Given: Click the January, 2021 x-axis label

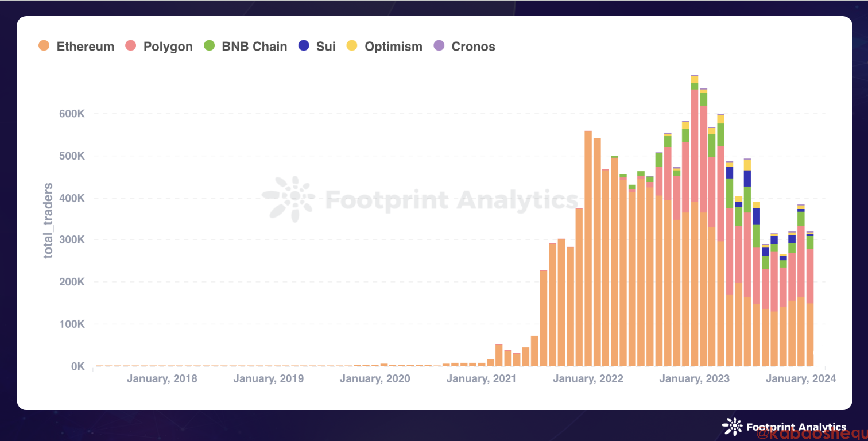Looking at the screenshot, I should 481,379.
